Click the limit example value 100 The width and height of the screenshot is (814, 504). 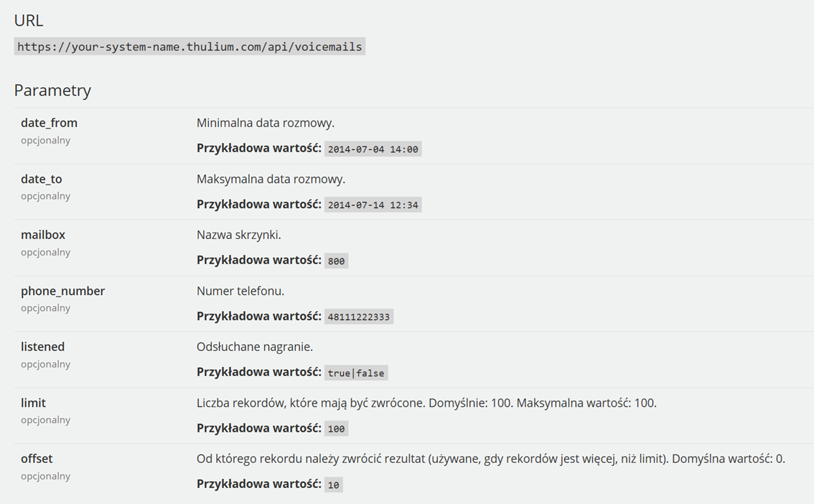[x=336, y=429]
